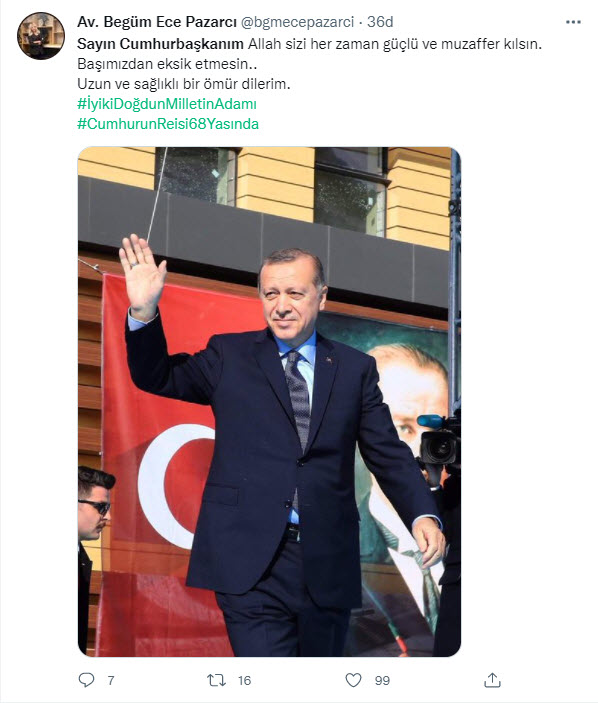This screenshot has height=703, width=598.
Task: Retweet using the retweet arrows icon
Action: click(x=216, y=681)
